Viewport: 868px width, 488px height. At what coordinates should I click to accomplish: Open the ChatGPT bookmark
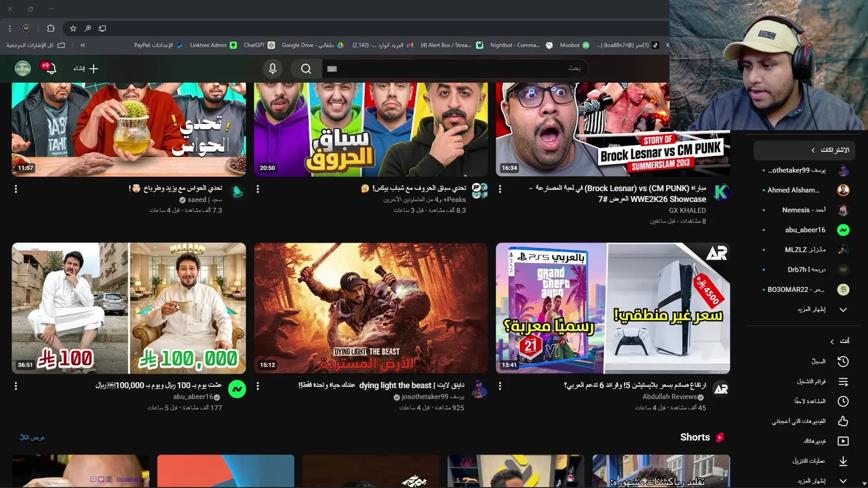click(258, 45)
